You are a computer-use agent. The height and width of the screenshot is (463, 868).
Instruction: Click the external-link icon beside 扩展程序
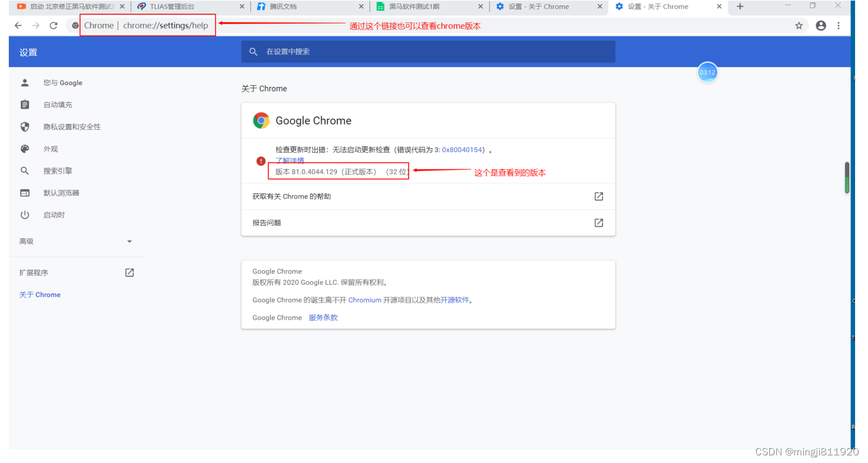coord(130,273)
